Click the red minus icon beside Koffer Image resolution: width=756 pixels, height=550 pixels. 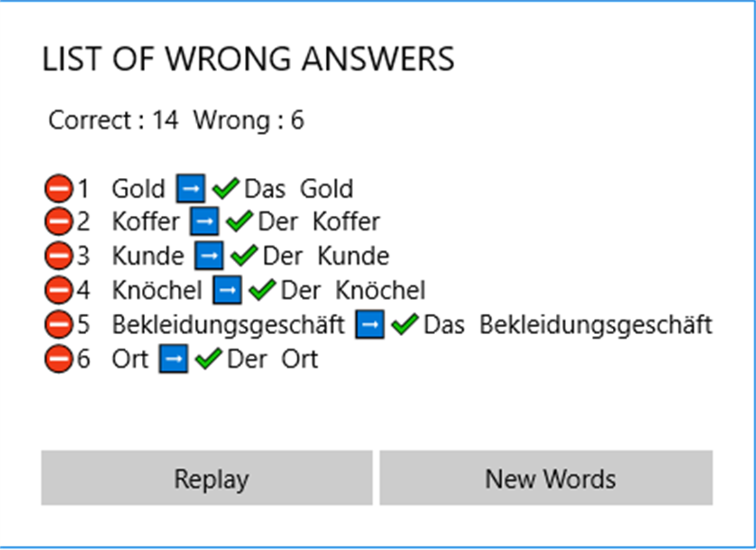pos(59,222)
